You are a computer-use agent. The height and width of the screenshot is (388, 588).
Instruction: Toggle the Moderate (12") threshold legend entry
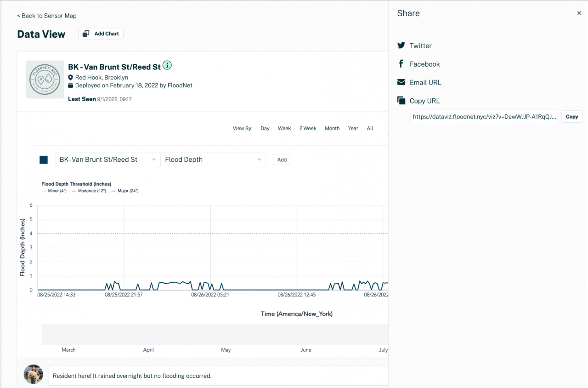(89, 190)
